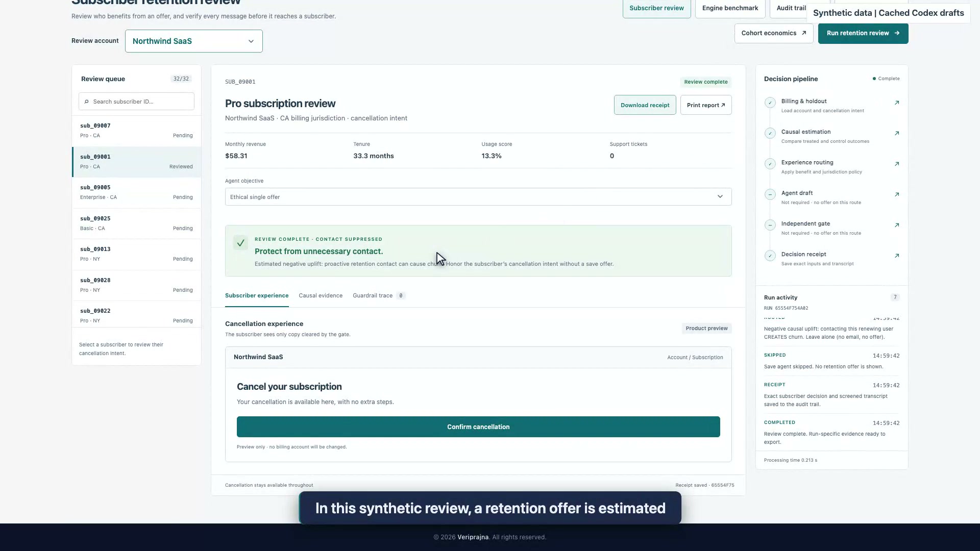Select subscriber sub_09028 in queue
The height and width of the screenshot is (551, 980).
(136, 286)
